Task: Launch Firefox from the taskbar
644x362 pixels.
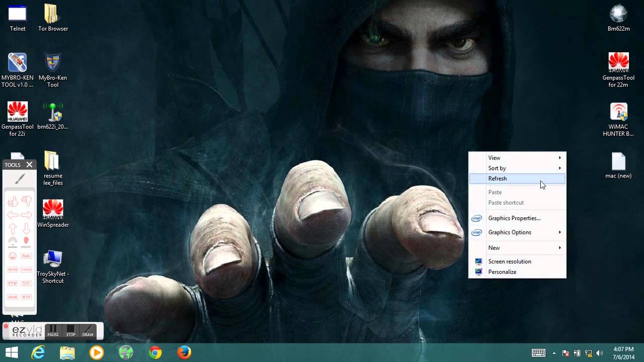Action: tap(184, 352)
